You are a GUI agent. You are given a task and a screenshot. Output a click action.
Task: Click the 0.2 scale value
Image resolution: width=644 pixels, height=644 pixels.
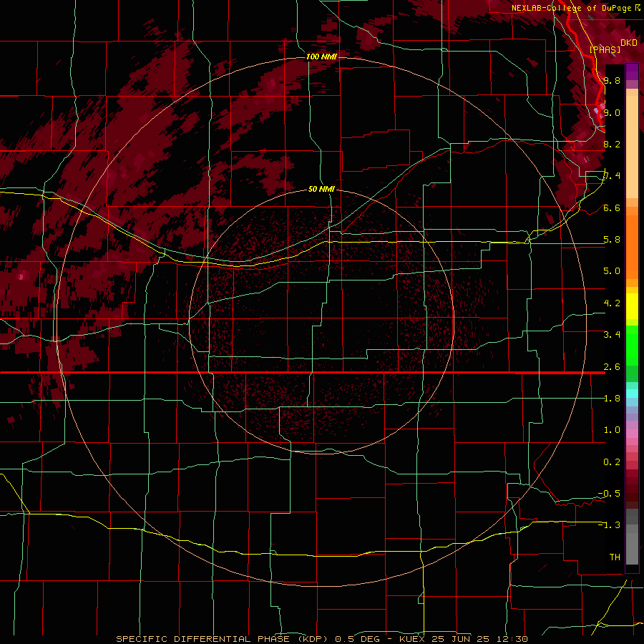pos(612,462)
